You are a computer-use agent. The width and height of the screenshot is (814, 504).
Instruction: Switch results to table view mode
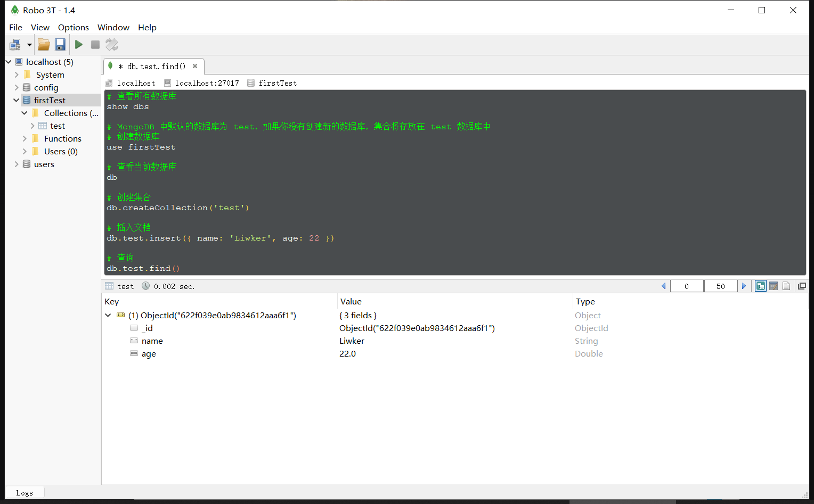coord(774,286)
